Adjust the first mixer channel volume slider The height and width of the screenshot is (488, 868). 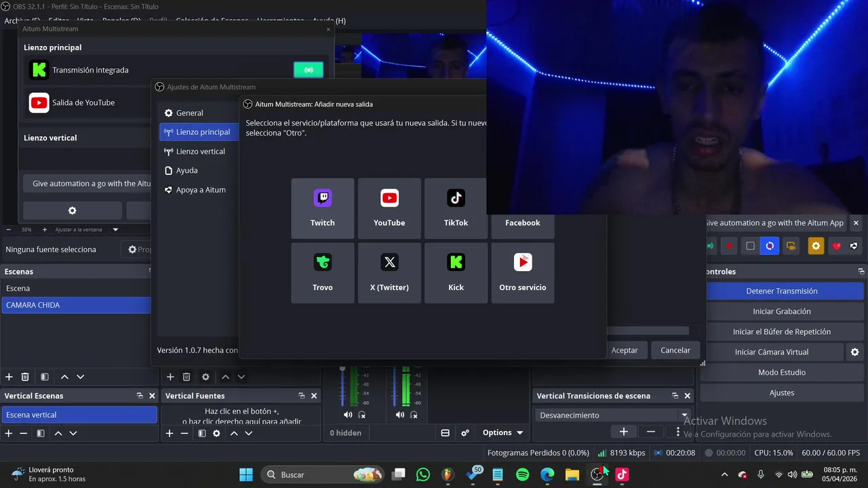pyautogui.click(x=342, y=386)
